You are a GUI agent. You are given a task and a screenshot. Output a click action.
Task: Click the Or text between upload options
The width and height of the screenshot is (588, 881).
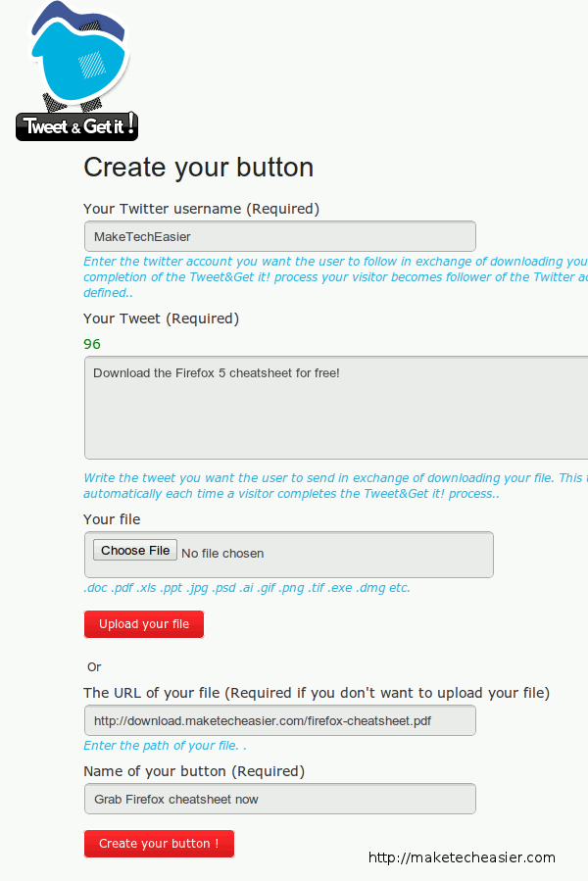click(x=94, y=666)
